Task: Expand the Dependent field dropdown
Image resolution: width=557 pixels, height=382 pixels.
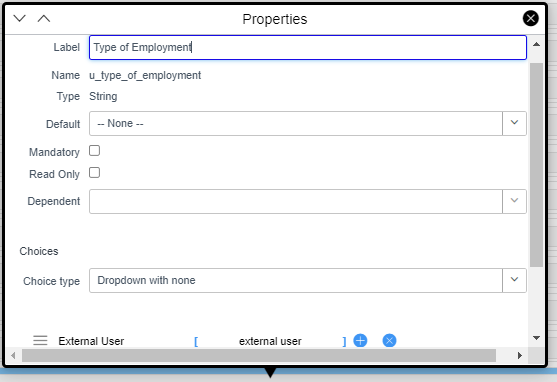Action: [x=308, y=201]
